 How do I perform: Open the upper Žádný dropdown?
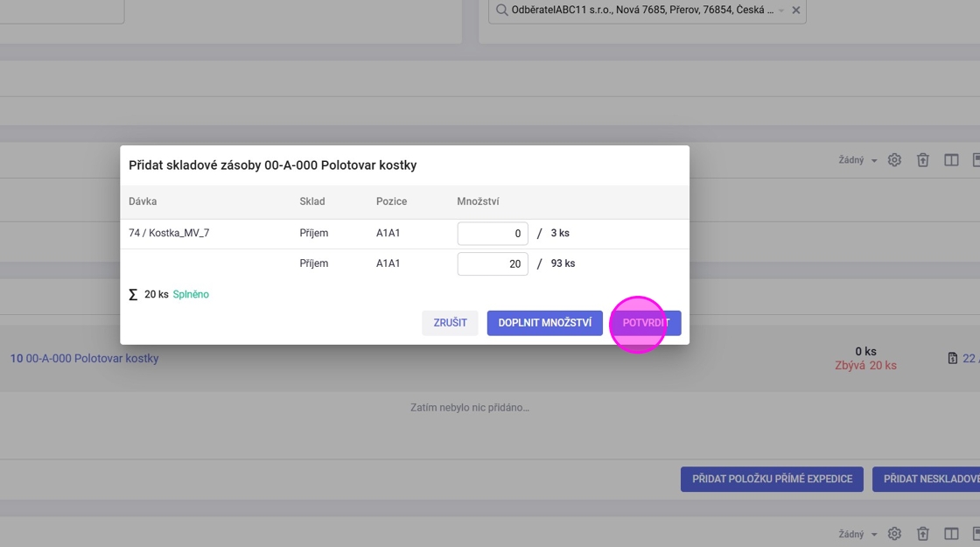(857, 160)
